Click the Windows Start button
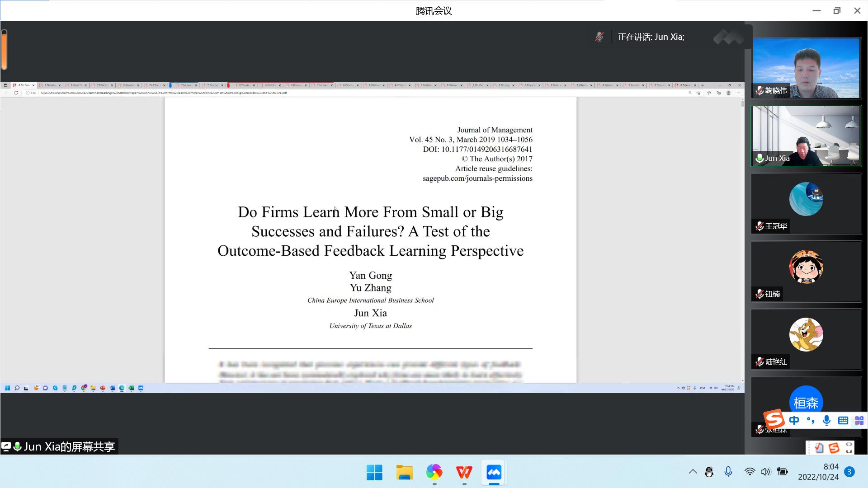The image size is (868, 488). (374, 473)
